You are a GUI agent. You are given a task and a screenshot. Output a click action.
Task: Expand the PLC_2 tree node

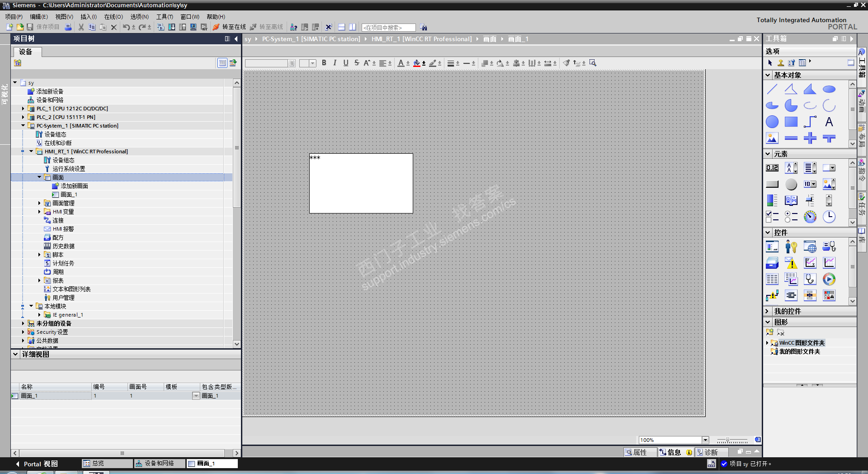coord(23,117)
